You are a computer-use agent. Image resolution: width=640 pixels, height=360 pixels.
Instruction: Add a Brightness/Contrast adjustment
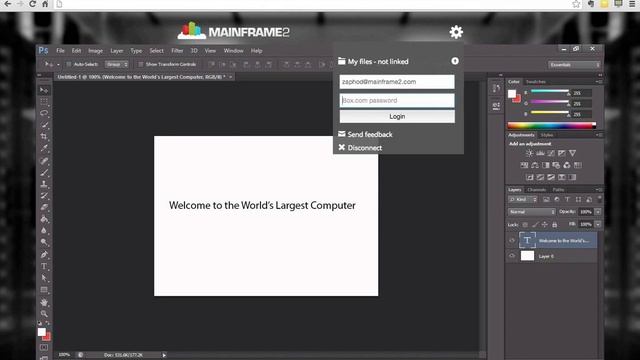pos(529,153)
